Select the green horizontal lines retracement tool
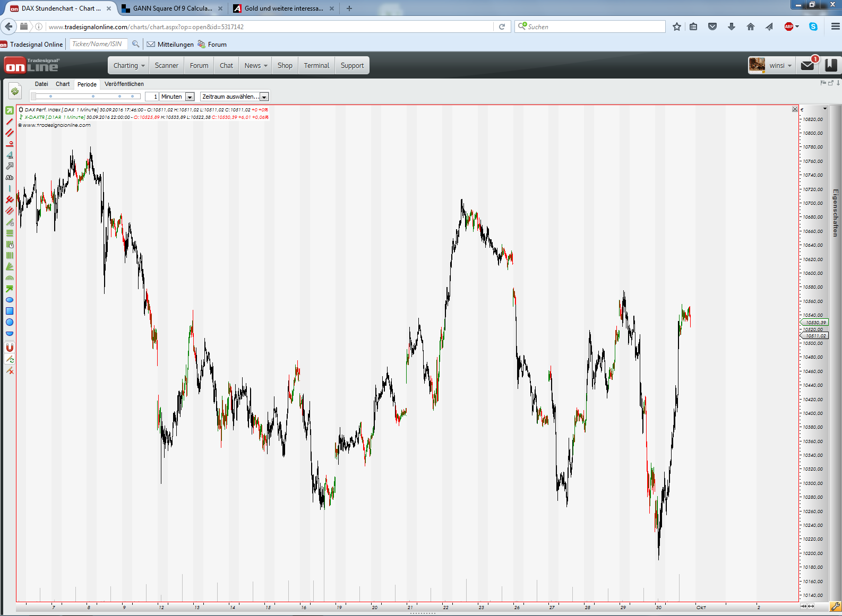This screenshot has height=616, width=842. pos(10,233)
